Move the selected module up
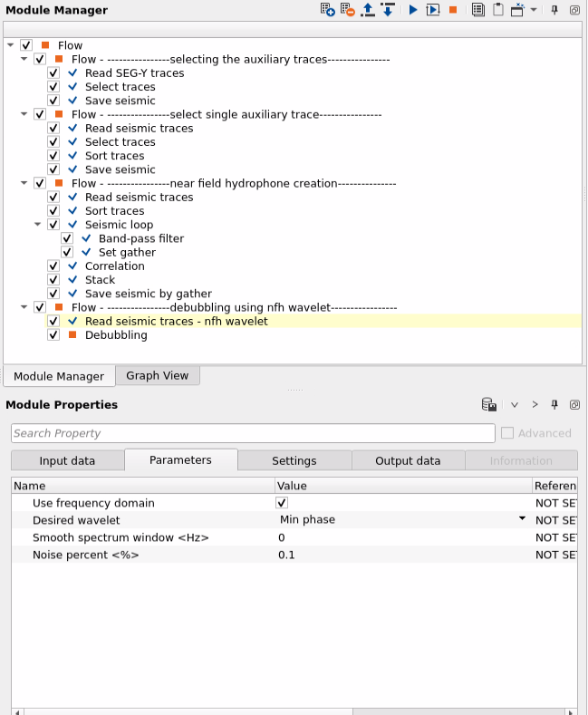 tap(367, 10)
